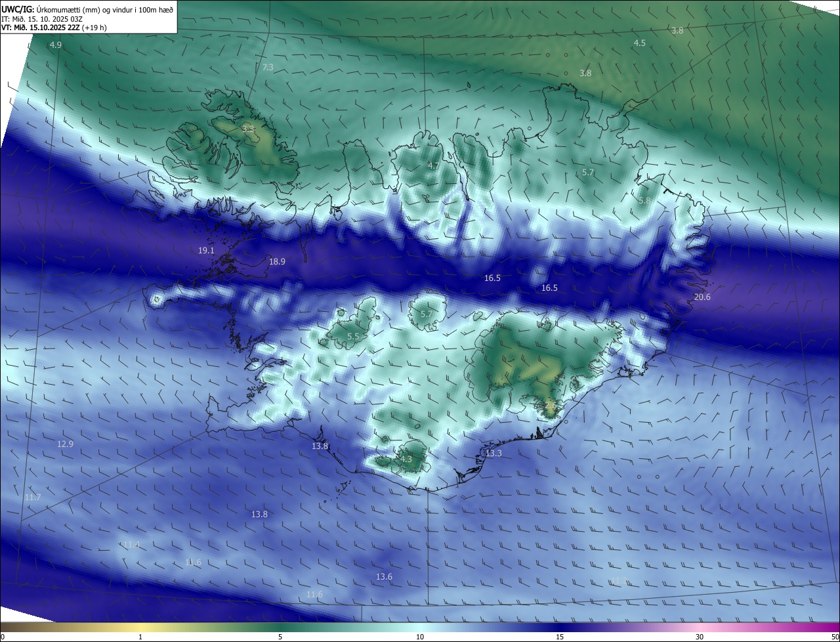The image size is (840, 642).
Task: Click the map value 4.5
Action: tap(639, 43)
